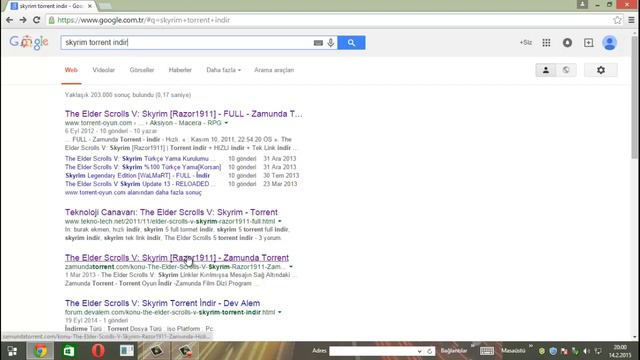Switch to the Videolar tab
The height and width of the screenshot is (360, 640).
point(104,70)
